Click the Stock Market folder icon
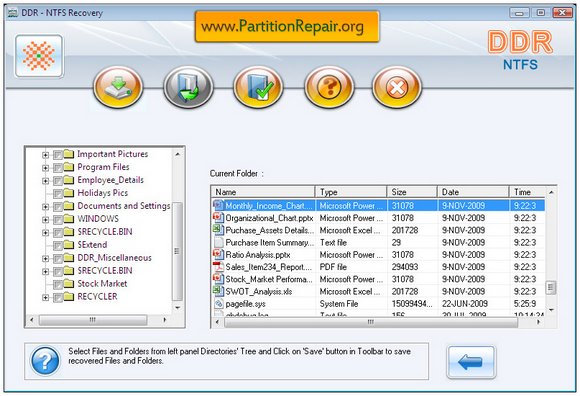This screenshot has width=580, height=396. click(69, 284)
